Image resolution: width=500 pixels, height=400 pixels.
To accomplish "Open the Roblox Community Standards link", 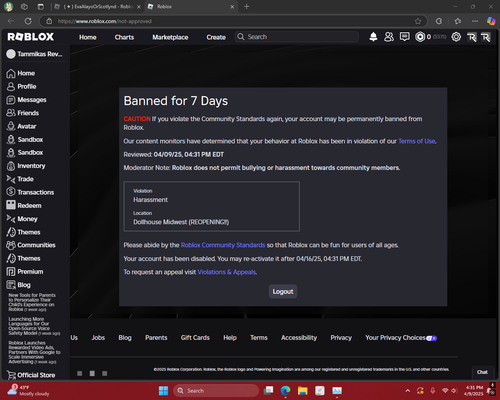I will coord(223,245).
